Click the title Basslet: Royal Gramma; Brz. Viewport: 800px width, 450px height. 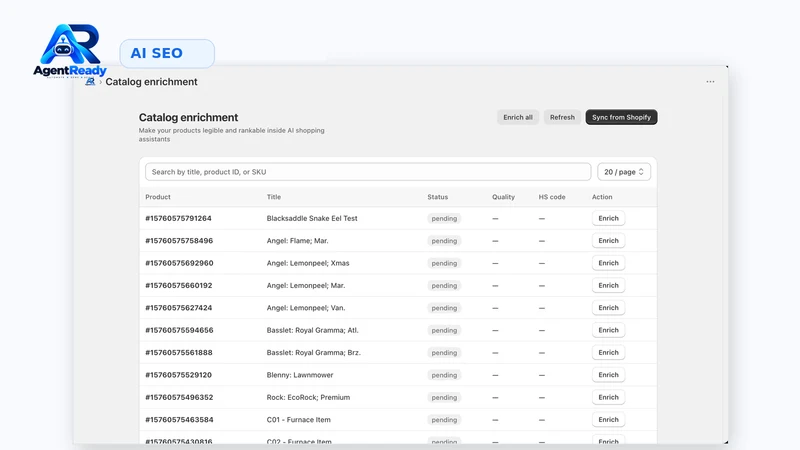point(313,353)
